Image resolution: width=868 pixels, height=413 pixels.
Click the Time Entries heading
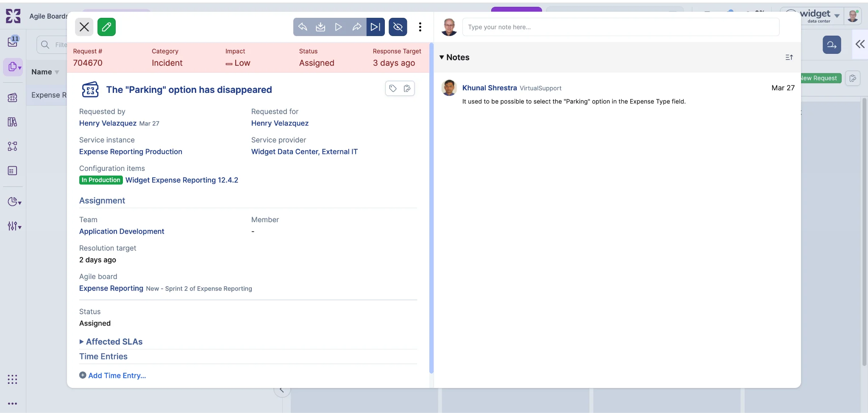[x=103, y=357]
